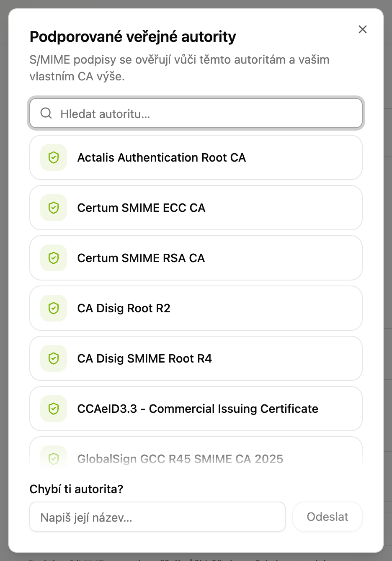
Task: Click shield icon for CCAeID3.3 Commercial Issuing Certificate
Action: (54, 409)
